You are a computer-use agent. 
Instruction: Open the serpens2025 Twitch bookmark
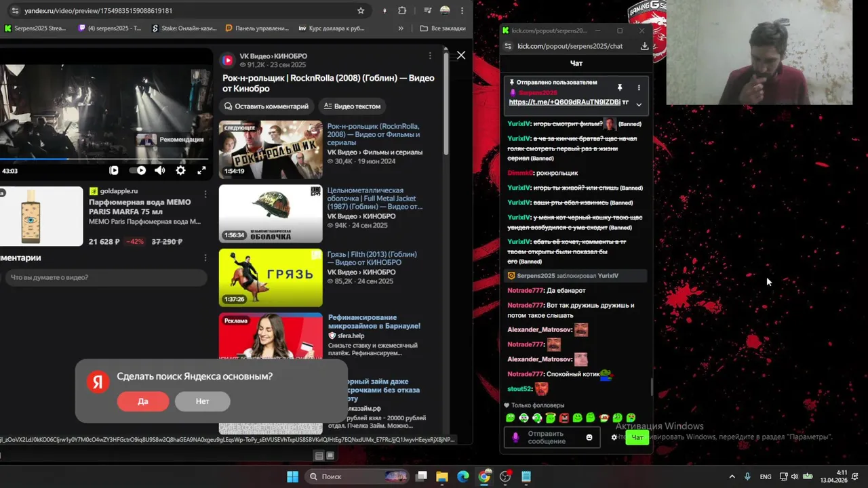(111, 28)
